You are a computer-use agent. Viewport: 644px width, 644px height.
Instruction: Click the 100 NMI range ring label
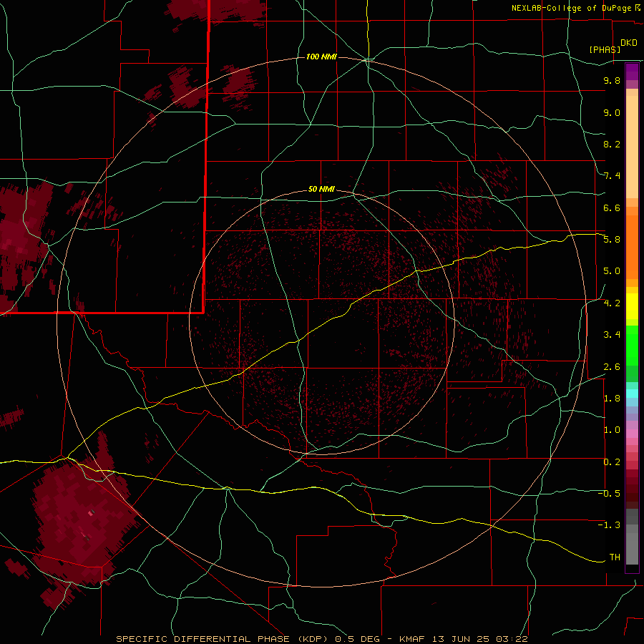[321, 57]
